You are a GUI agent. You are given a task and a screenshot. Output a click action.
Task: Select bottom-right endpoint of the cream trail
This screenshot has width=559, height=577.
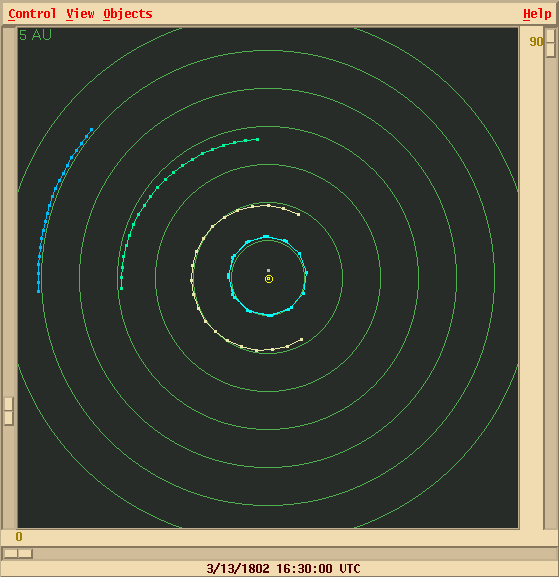click(302, 339)
